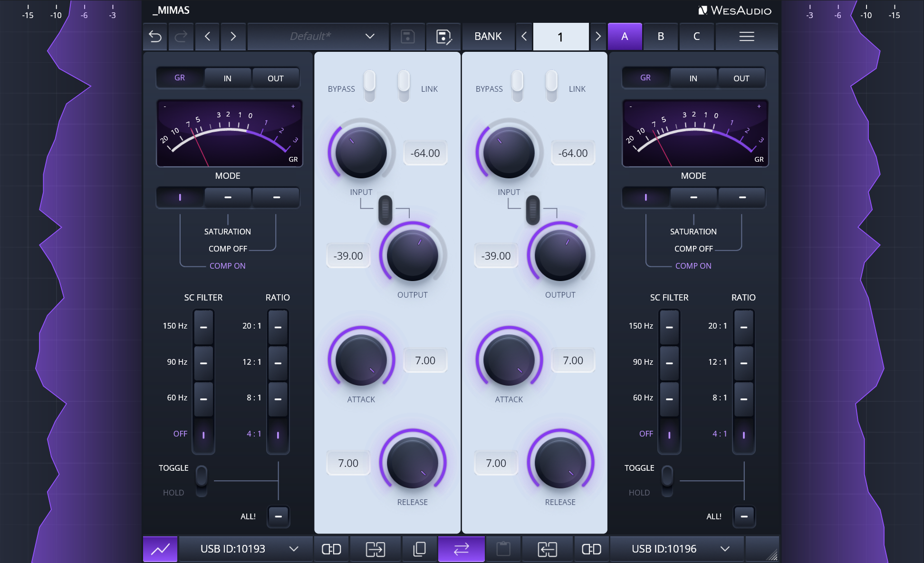Click left channel input value -64.00

pos(425,153)
